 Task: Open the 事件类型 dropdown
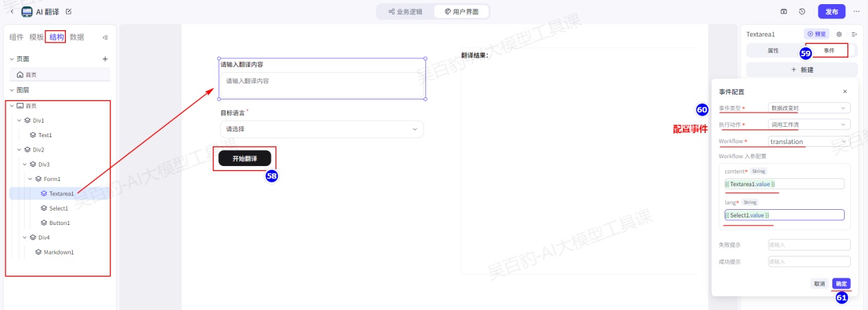(809, 108)
